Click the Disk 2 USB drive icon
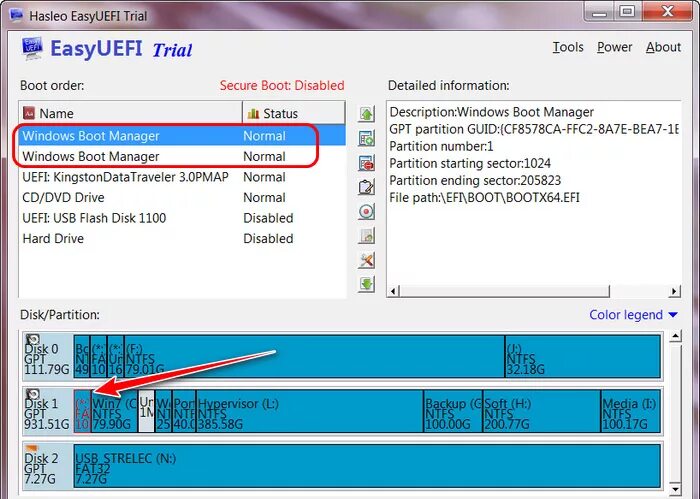This screenshot has height=499, width=700. pos(31,448)
